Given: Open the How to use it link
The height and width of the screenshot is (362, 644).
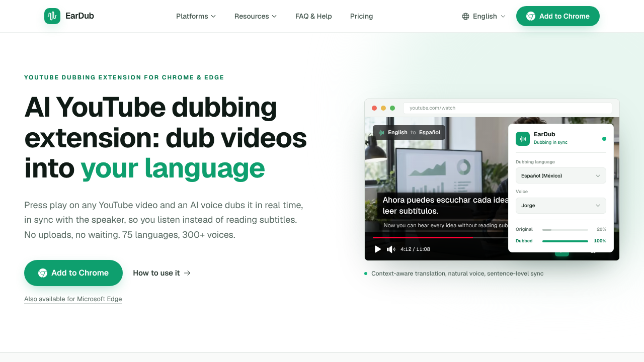Looking at the screenshot, I should coord(162,273).
